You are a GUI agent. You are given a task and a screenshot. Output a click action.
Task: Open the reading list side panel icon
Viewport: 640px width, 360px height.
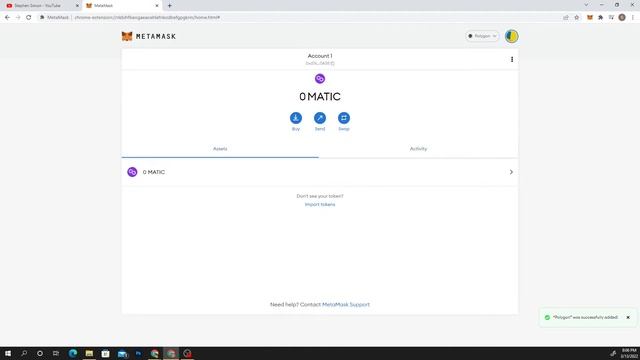point(611,18)
